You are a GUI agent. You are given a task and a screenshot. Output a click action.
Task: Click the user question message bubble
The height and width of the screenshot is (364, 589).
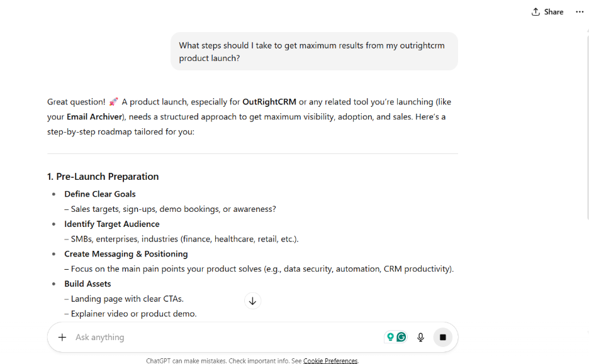click(x=314, y=52)
